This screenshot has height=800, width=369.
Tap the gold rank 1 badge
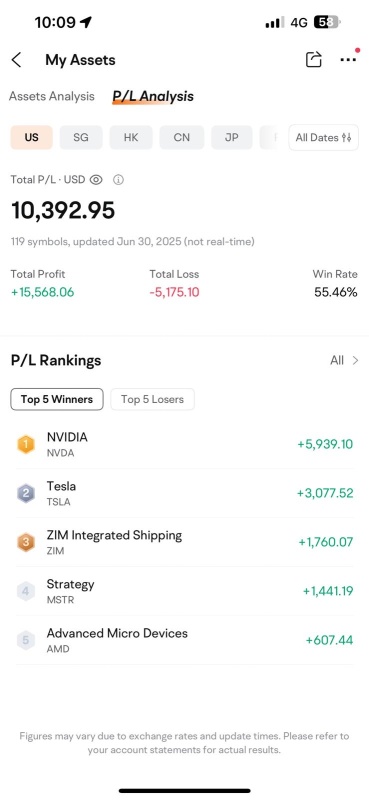point(26,444)
